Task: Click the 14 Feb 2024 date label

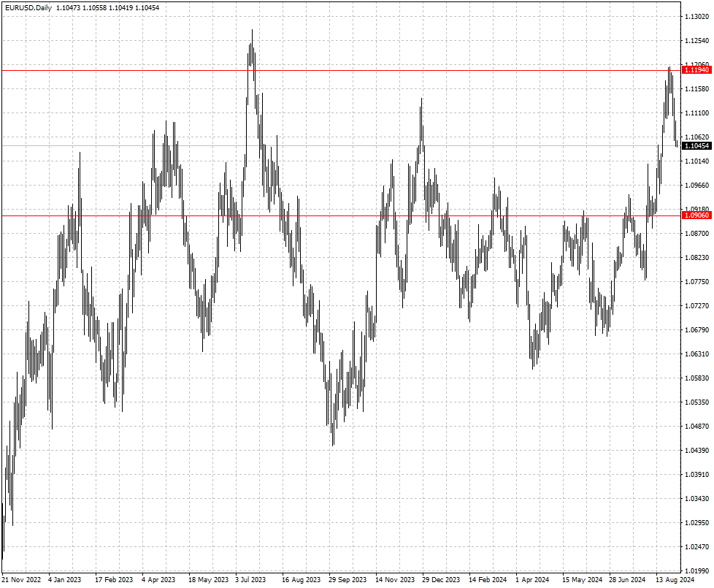Action: click(x=488, y=580)
